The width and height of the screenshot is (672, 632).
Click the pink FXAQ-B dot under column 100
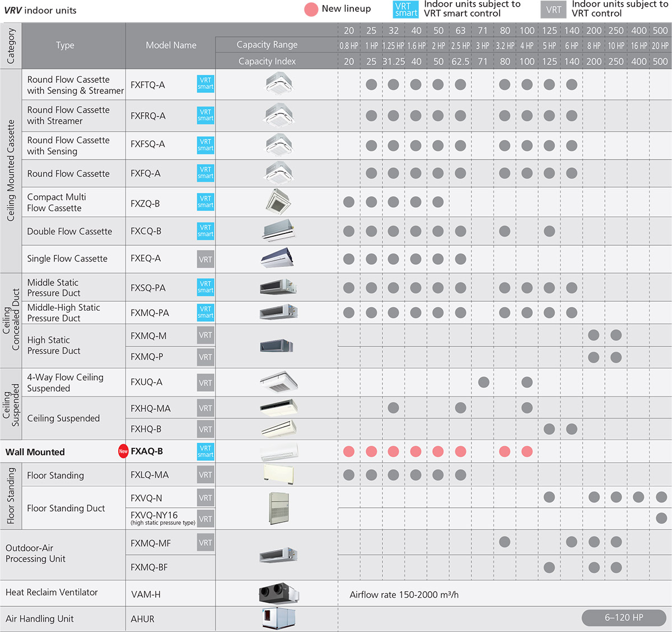[527, 451]
